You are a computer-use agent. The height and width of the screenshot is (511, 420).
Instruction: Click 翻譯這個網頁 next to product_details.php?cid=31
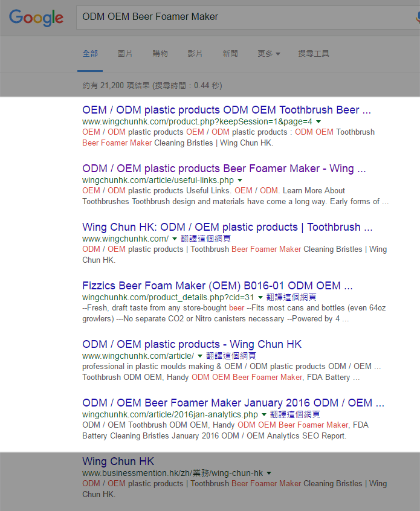[x=291, y=297]
